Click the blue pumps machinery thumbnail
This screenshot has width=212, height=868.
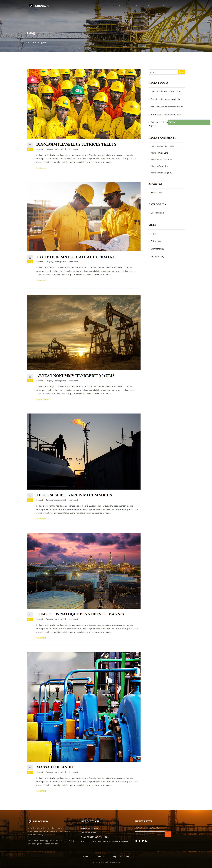[x=84, y=707]
